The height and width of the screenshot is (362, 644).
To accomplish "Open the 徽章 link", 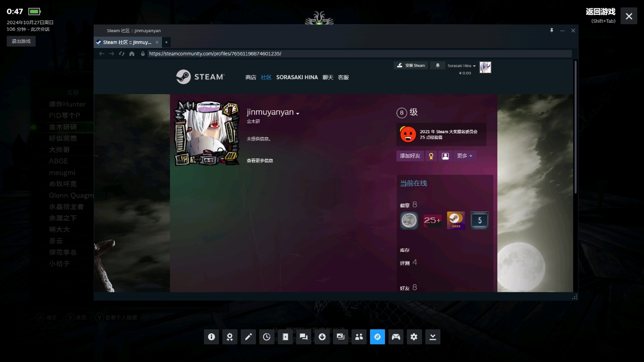I will point(405,206).
